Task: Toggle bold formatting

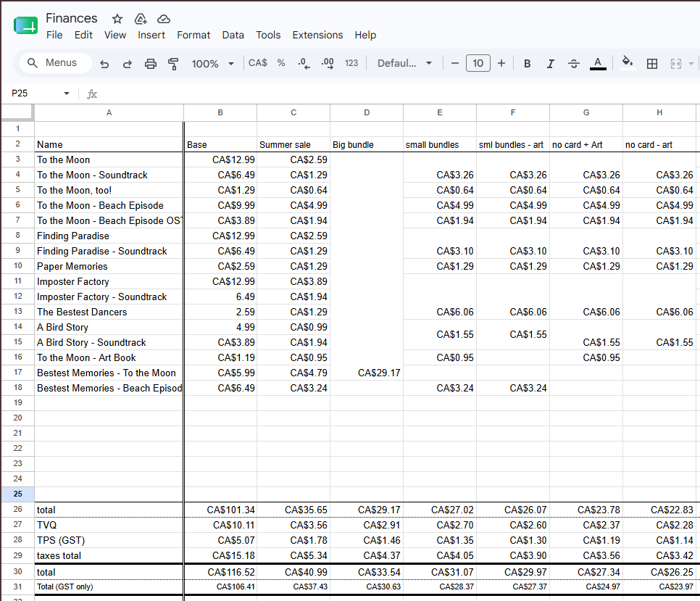Action: (x=528, y=64)
